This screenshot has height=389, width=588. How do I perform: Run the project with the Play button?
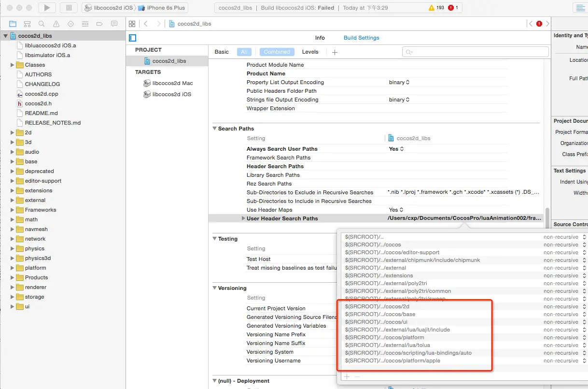point(47,8)
